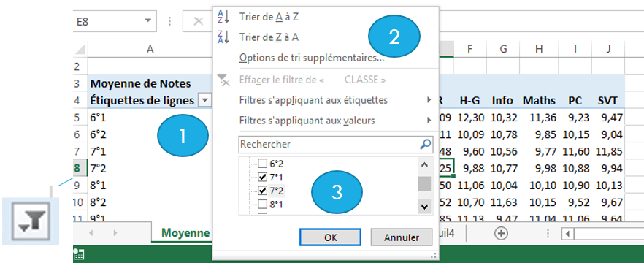The width and height of the screenshot is (644, 263).
Task: Uncheck the 7°1 checkbox
Action: tap(262, 177)
